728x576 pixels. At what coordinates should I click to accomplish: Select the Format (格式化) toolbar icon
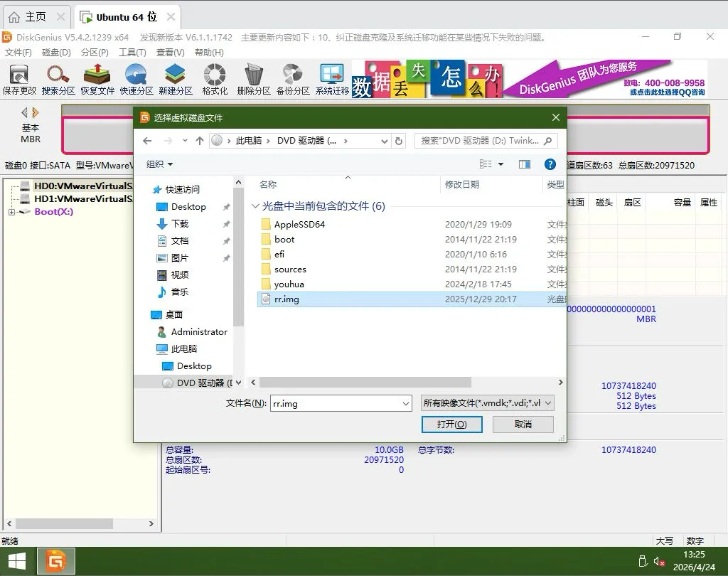click(x=215, y=79)
